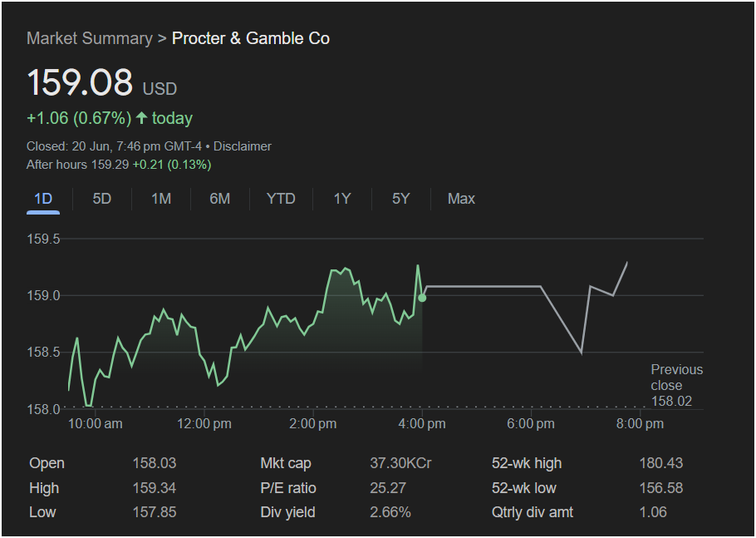Image resolution: width=756 pixels, height=538 pixels.
Task: Switch to the 6M time range tab
Action: [220, 199]
